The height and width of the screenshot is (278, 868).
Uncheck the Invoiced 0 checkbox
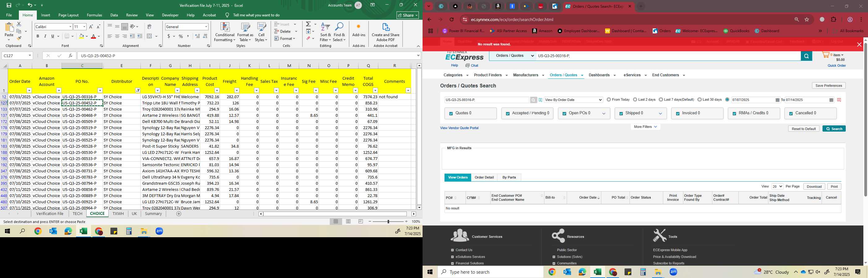coord(678,114)
